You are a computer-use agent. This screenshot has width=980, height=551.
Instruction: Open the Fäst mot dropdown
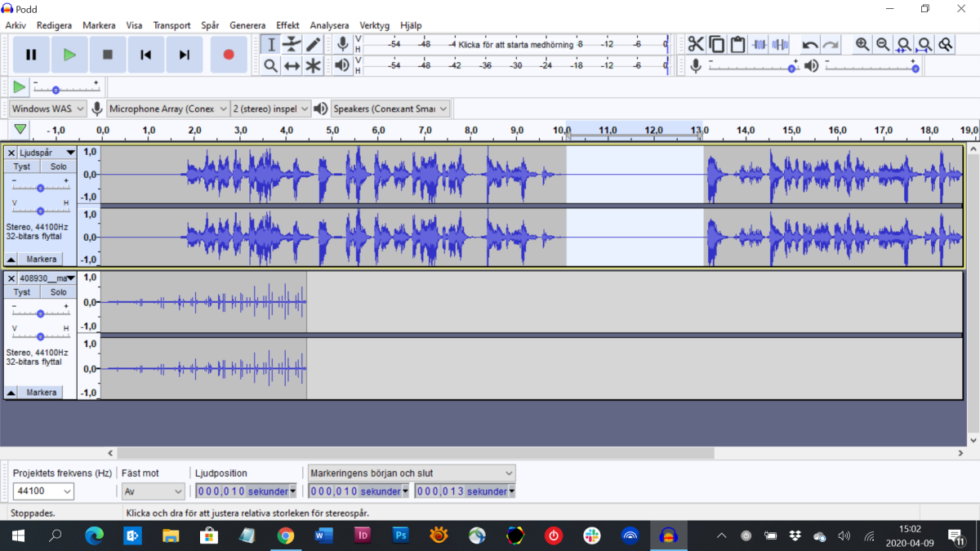pyautogui.click(x=152, y=491)
